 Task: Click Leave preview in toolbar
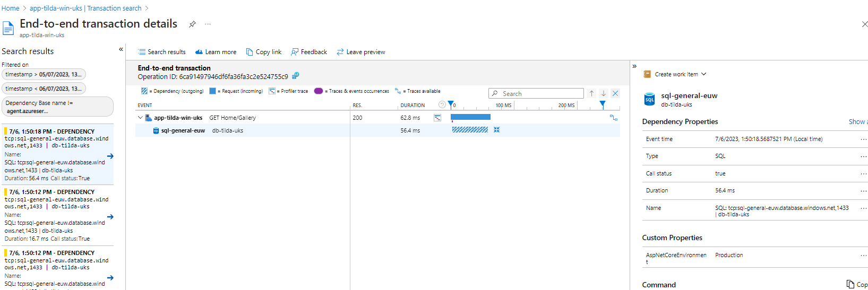[x=361, y=52]
